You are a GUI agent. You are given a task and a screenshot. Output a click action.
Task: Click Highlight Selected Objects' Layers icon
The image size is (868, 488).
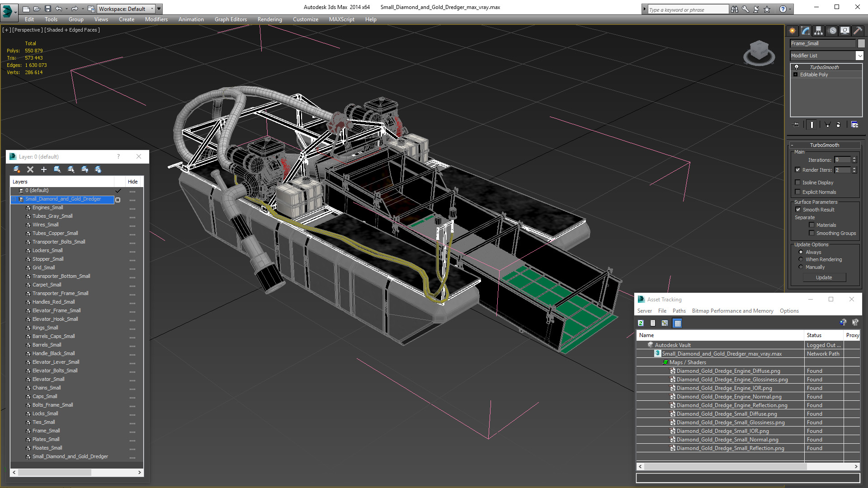pos(71,169)
